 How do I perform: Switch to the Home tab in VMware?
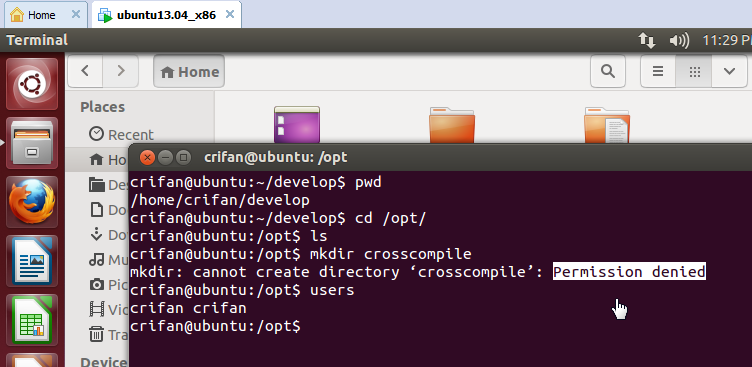pyautogui.click(x=41, y=15)
